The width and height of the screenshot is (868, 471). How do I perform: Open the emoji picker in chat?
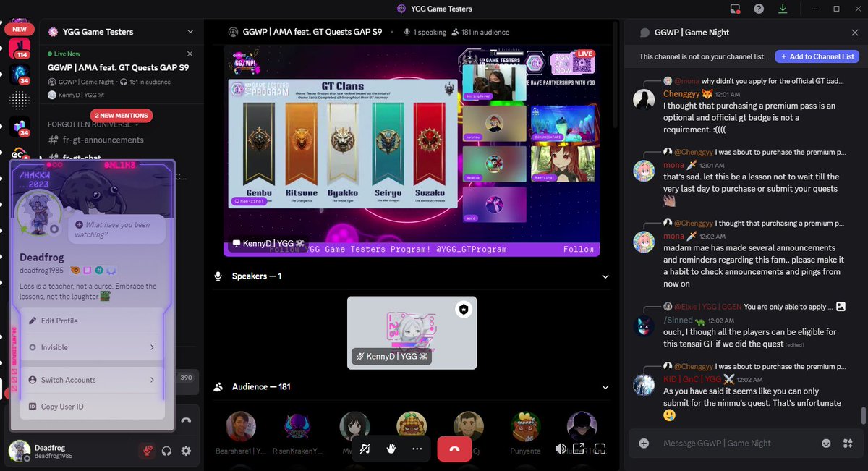(826, 443)
